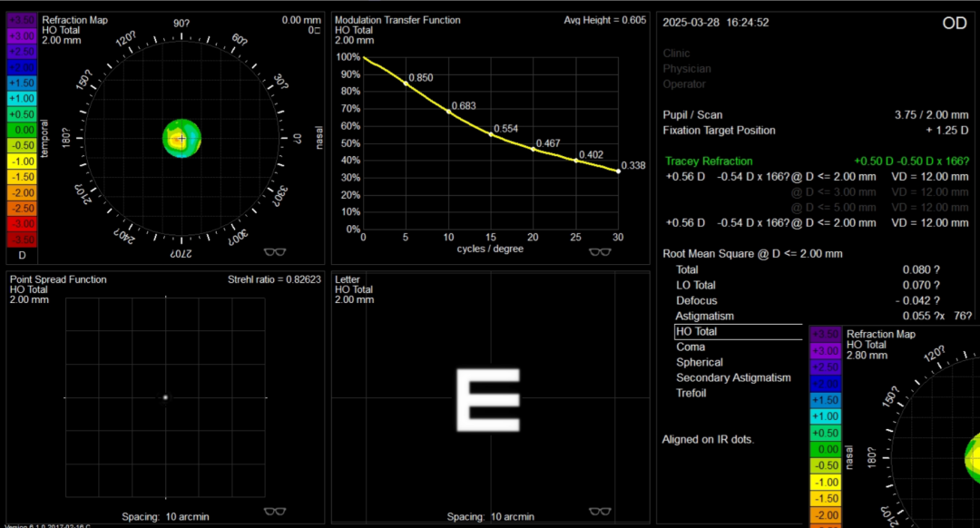The width and height of the screenshot is (980, 528).
Task: Click the glasses icon in the Refraction Map panel
Action: [x=275, y=252]
